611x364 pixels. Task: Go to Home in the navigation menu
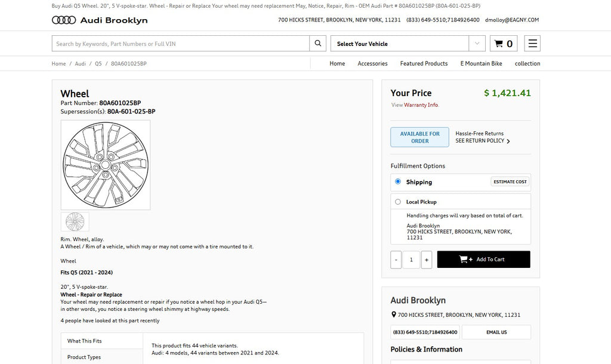pyautogui.click(x=337, y=63)
